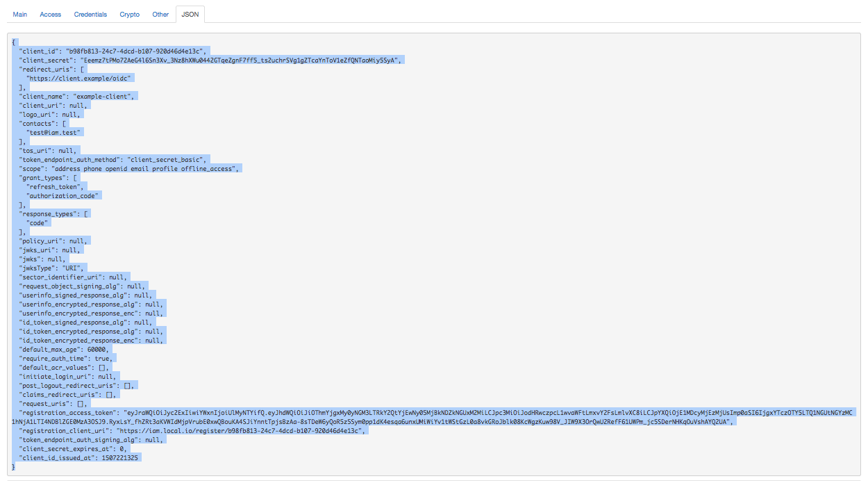Click the token_endpoint_auth_method line
Screen dimensions: 868x481
click(x=112, y=159)
